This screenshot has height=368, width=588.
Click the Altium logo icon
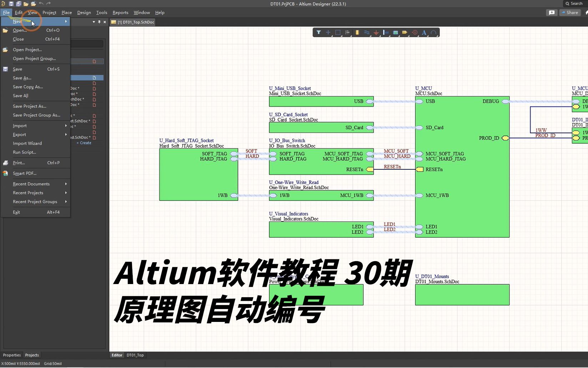pyautogui.click(x=3, y=4)
